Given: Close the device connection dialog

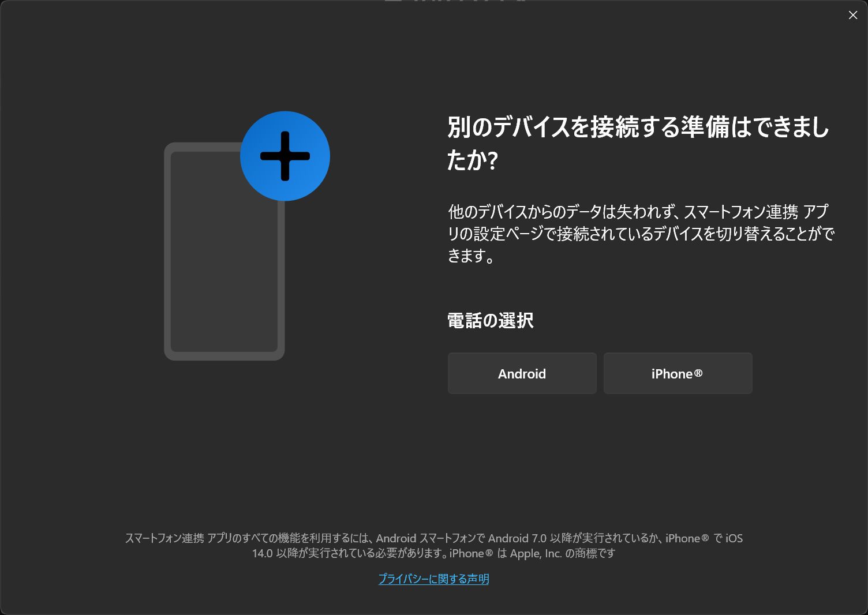Looking at the screenshot, I should point(853,16).
